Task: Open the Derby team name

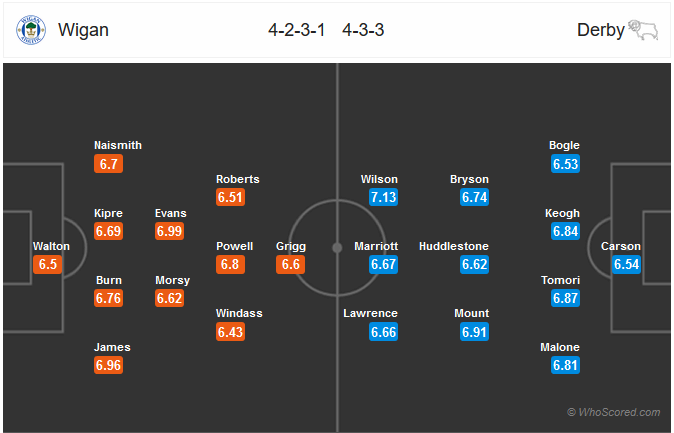Action: tap(599, 30)
